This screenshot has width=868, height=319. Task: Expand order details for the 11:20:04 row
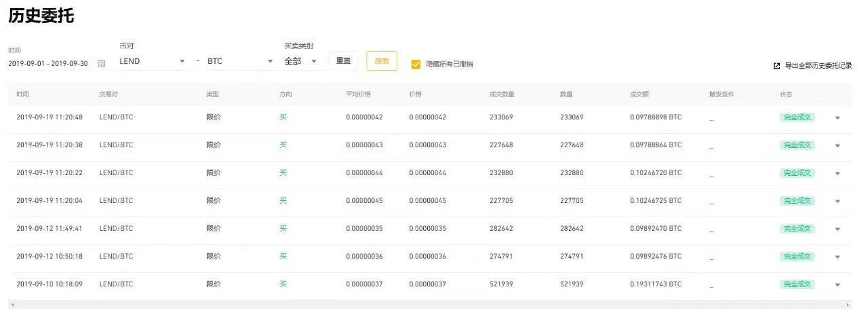coord(837,201)
